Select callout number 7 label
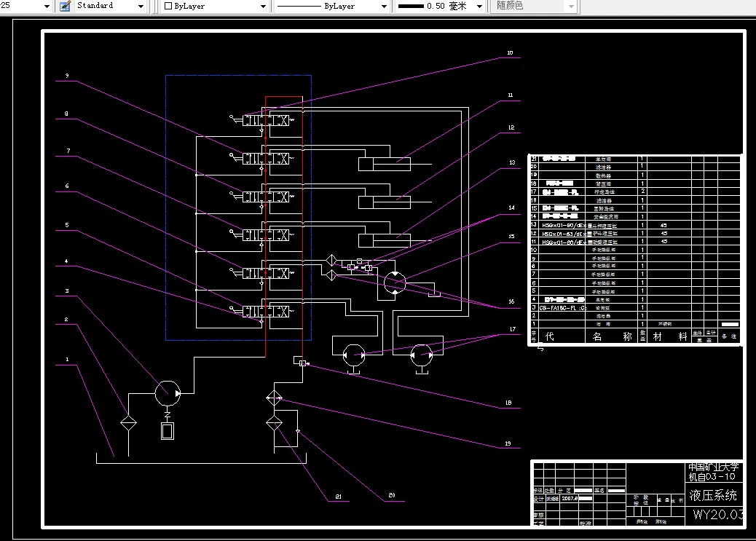This screenshot has width=756, height=541. click(68, 151)
